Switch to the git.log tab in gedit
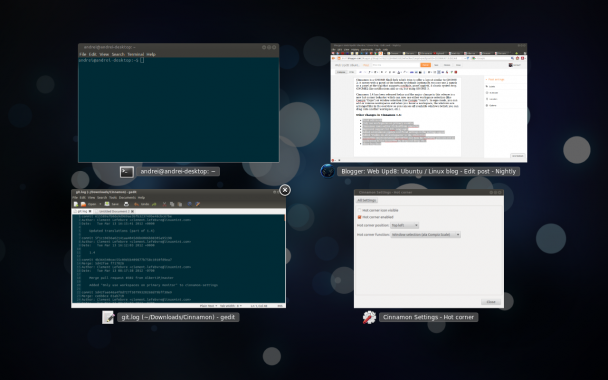 point(82,211)
